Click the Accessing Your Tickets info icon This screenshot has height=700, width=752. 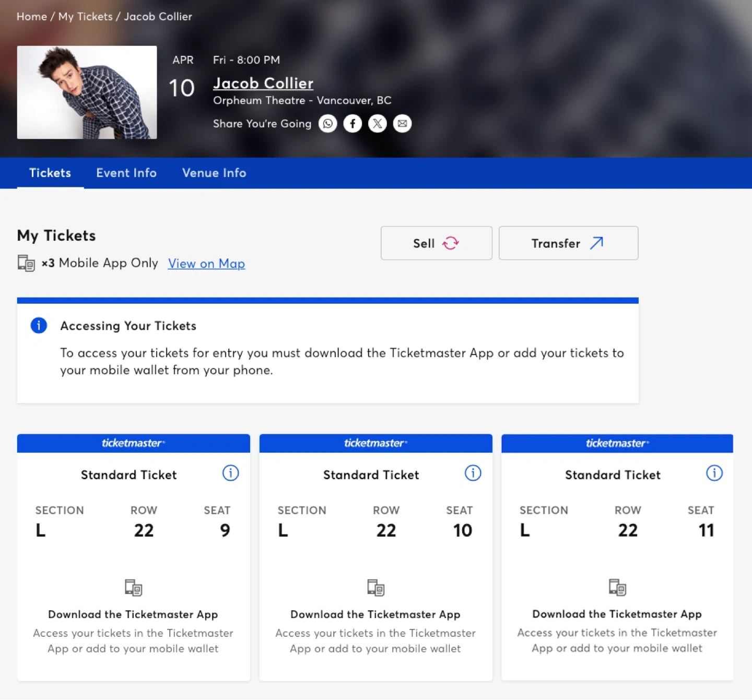(x=39, y=325)
